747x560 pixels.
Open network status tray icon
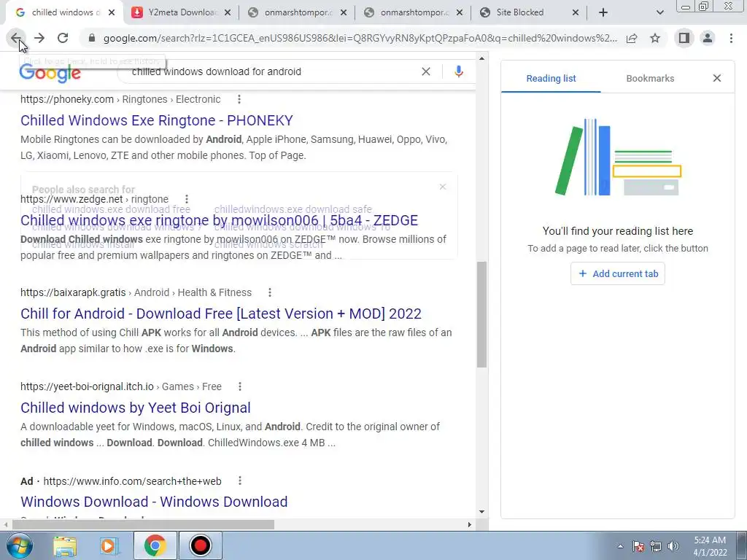(x=656, y=546)
